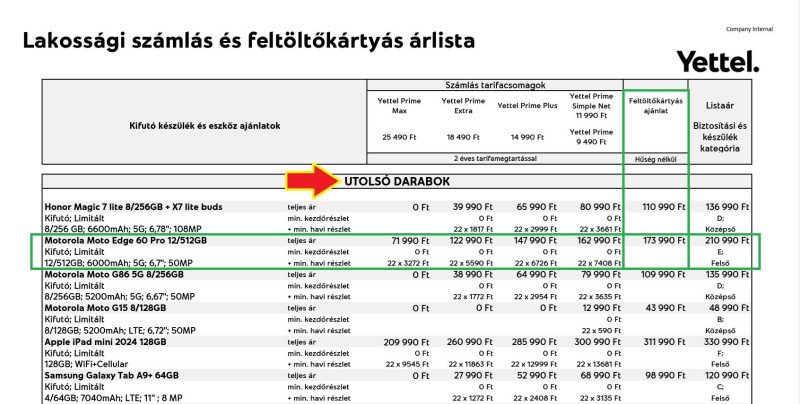Click the '2 éves tarifamegtartással' label

click(x=495, y=159)
